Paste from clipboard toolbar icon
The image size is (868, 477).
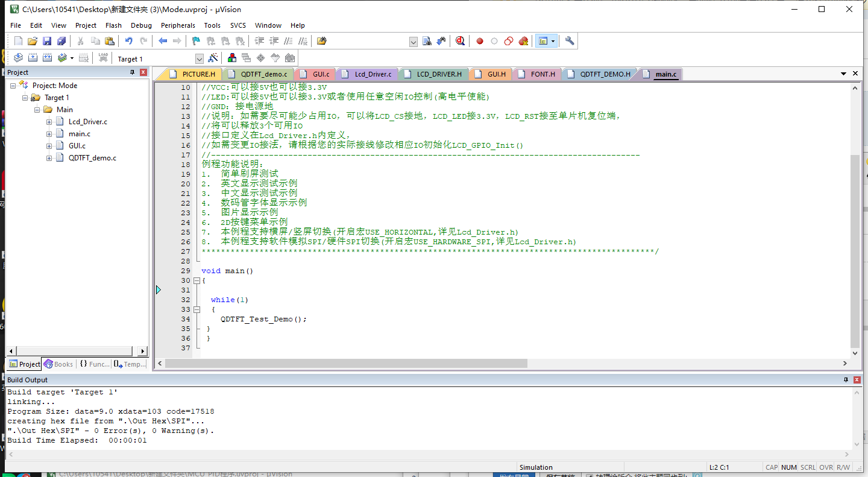pyautogui.click(x=110, y=41)
